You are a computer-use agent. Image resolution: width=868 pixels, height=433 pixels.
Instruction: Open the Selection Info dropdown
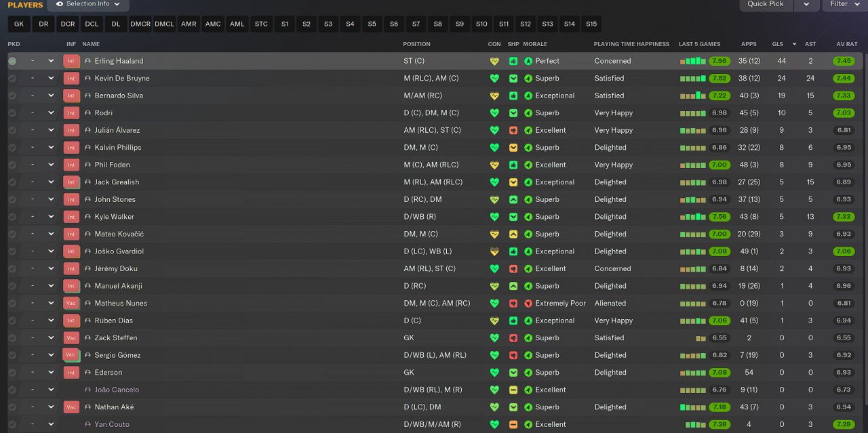[x=88, y=4]
